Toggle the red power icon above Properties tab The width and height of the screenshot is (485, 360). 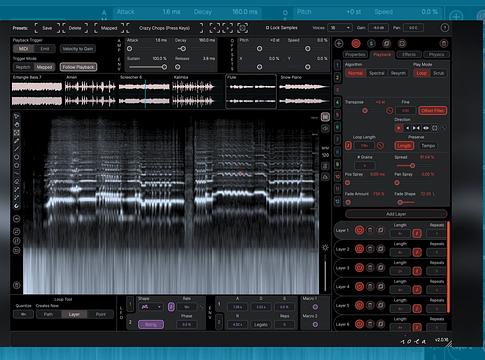(356, 43)
